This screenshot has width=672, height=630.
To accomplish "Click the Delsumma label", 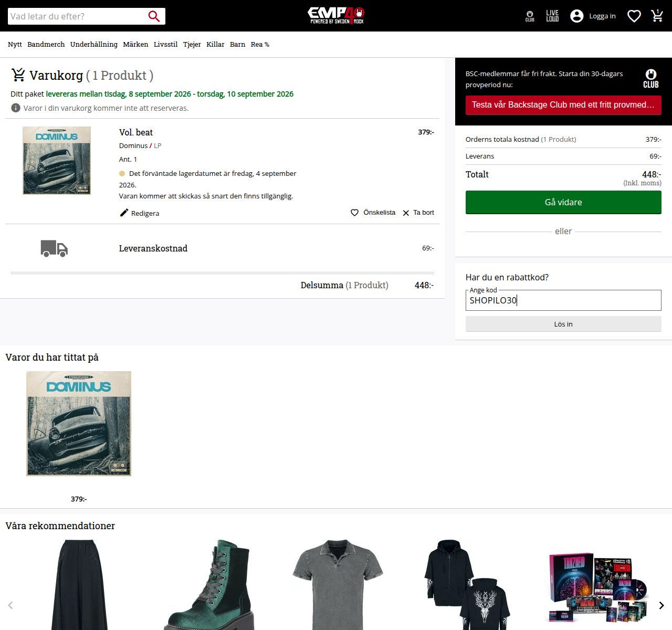I will (x=322, y=285).
